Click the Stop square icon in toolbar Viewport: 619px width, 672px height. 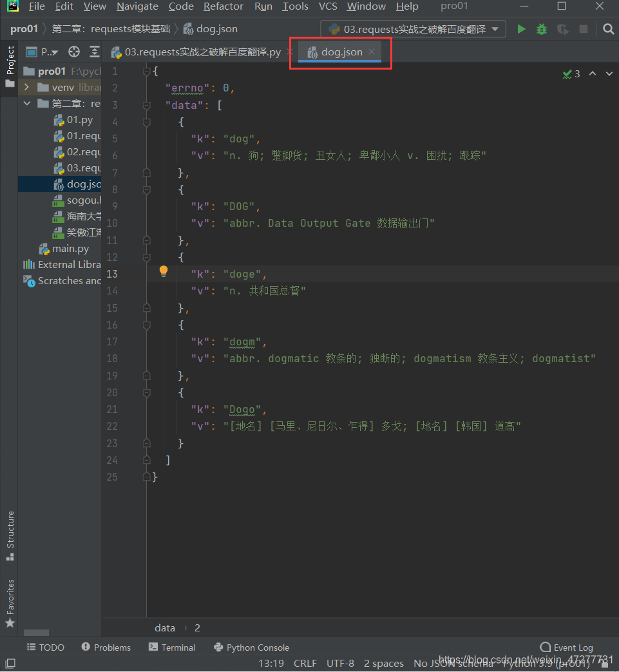coord(584,29)
